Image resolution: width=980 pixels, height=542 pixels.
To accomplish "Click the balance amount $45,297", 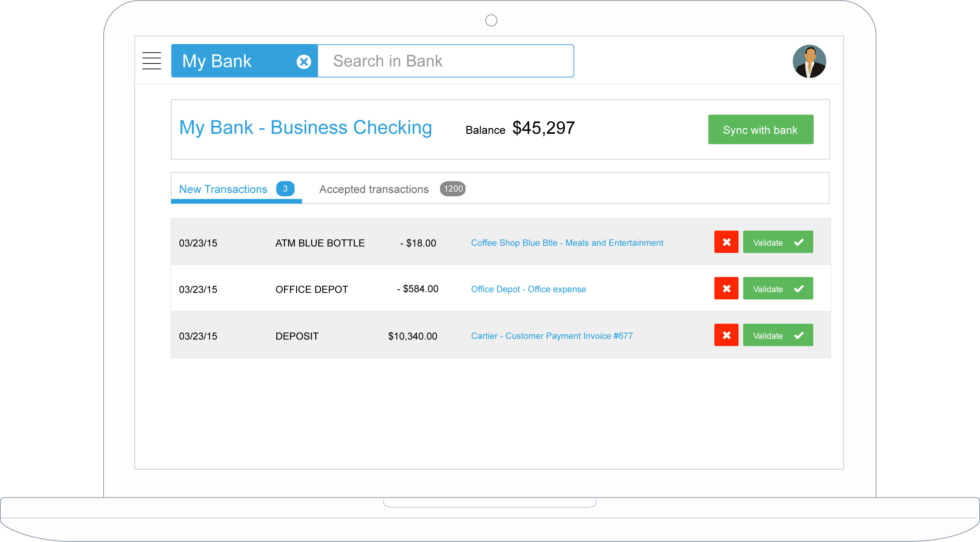I will [x=543, y=128].
